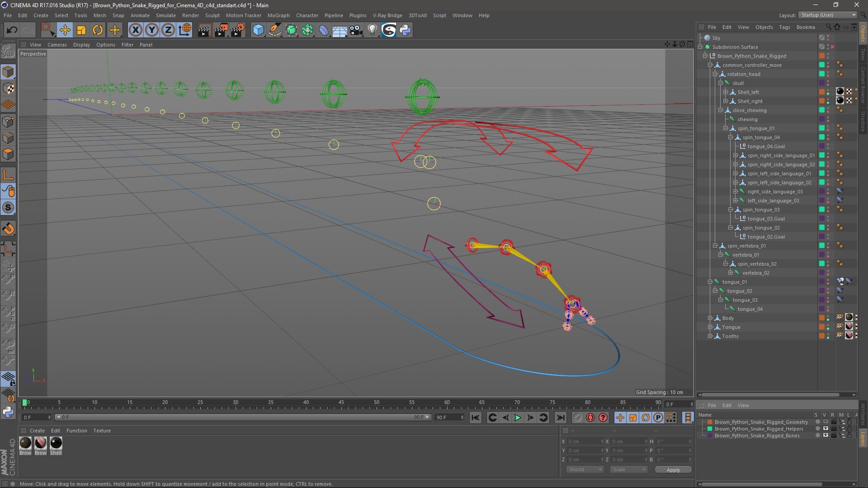868x488 pixels.
Task: Click Object Manager search icon
Action: click(x=828, y=27)
